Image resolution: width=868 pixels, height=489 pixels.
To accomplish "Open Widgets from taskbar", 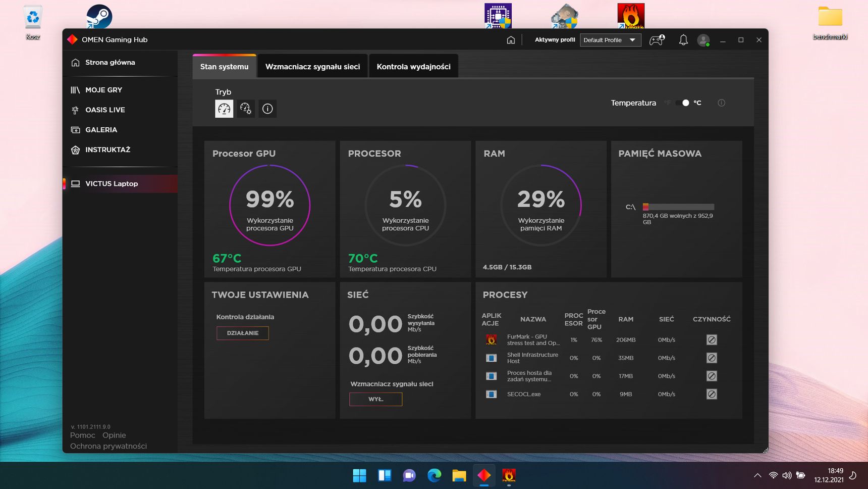I will (x=385, y=475).
